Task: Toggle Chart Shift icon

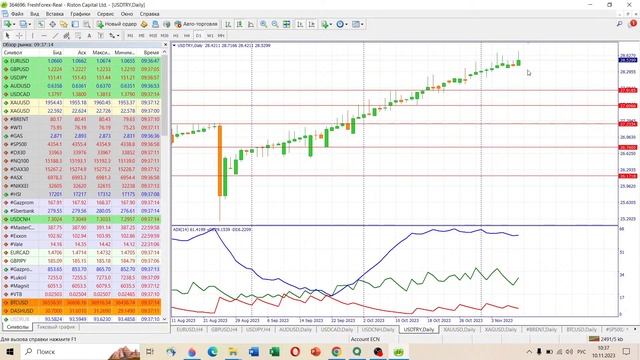Action: (x=312, y=24)
